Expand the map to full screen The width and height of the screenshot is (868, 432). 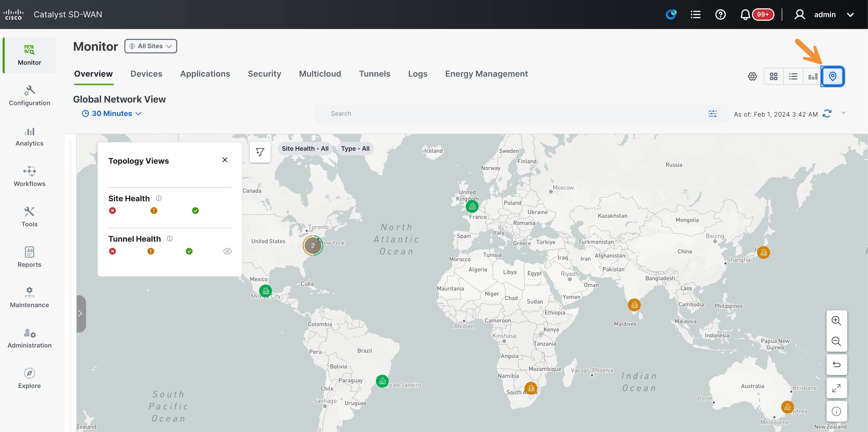click(836, 388)
